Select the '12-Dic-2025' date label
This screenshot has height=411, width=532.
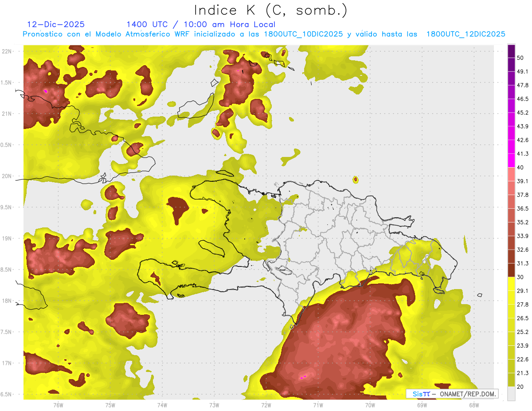click(56, 24)
